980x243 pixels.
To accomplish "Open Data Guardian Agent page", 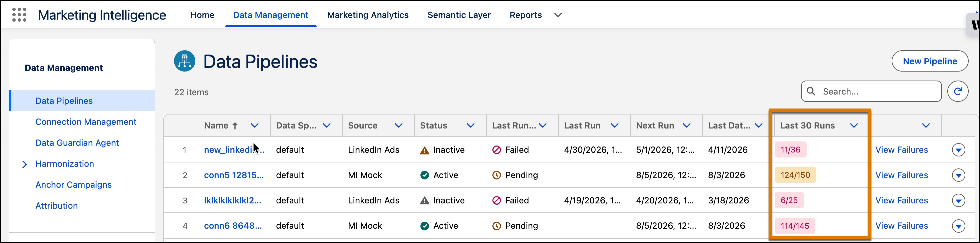I will 77,143.
